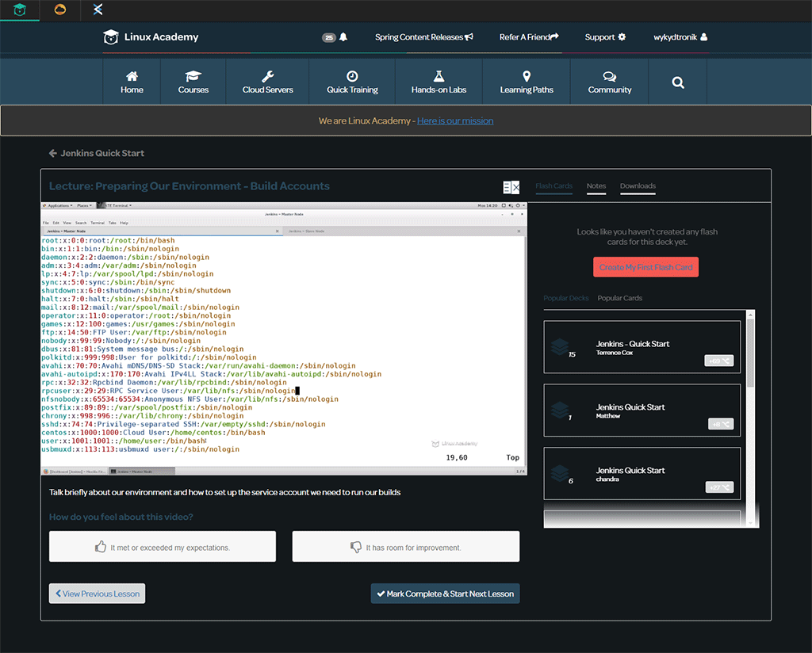Viewport: 812px width, 653px height.
Task: Open the Support settings menu
Action: tap(605, 37)
